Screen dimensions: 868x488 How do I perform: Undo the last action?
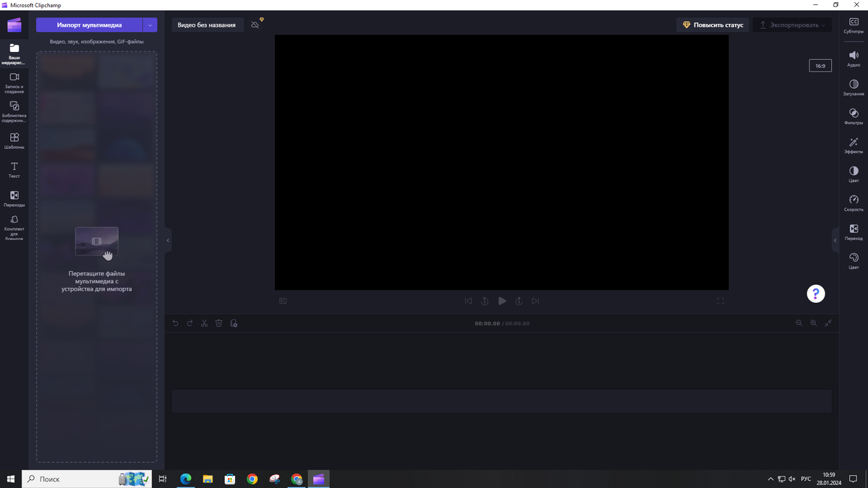pos(175,323)
